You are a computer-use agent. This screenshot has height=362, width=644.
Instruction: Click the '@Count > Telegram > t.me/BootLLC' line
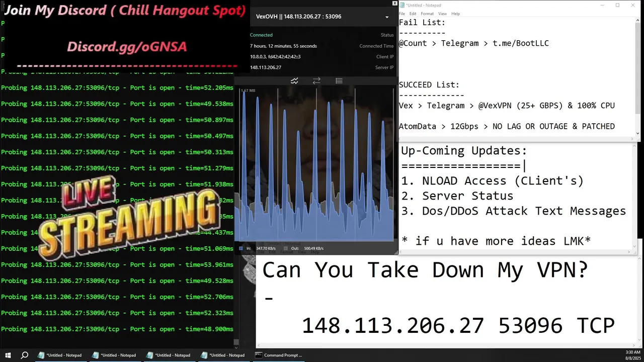[x=474, y=43]
